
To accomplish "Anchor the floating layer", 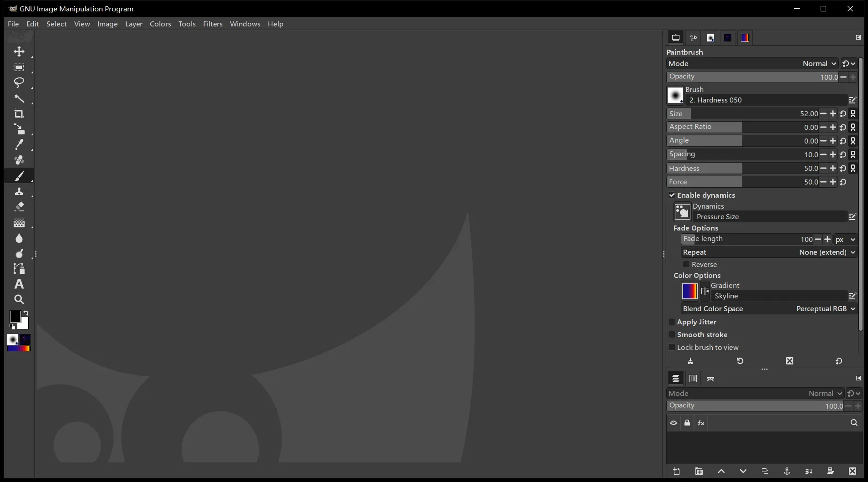I will (x=786, y=471).
